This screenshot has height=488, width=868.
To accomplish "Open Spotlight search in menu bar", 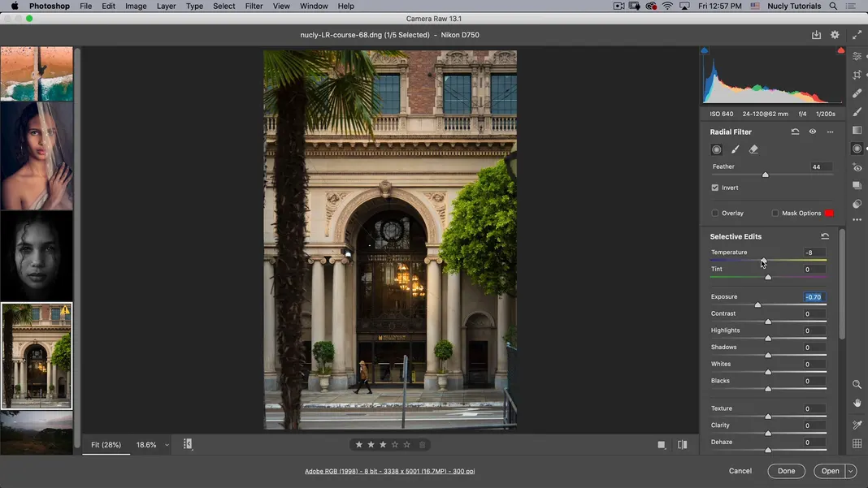I will pos(833,6).
